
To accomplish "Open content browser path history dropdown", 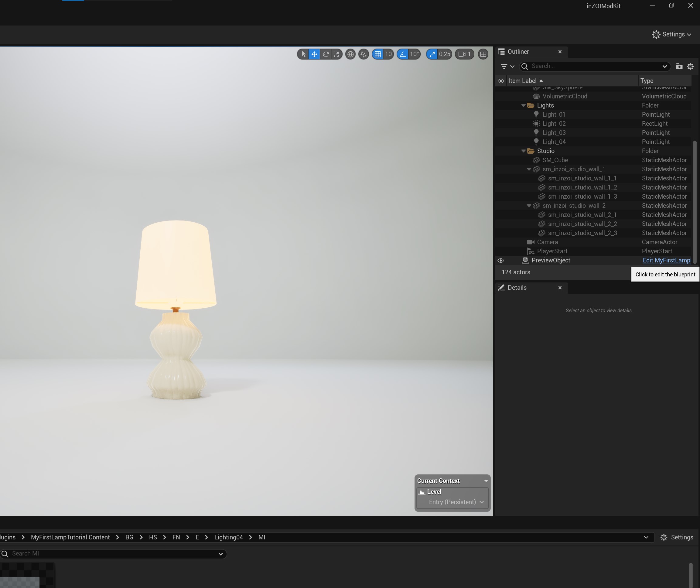I will [646, 537].
